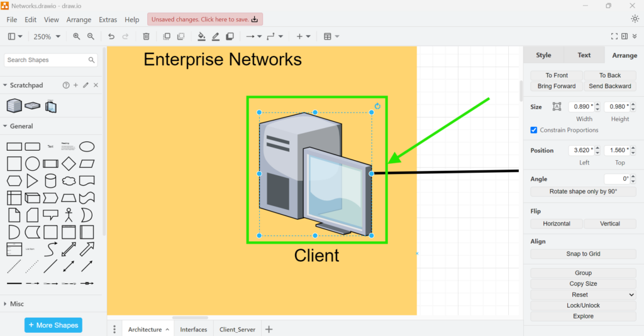The image size is (644, 336).
Task: Click the Snap to Grid button
Action: [x=583, y=254]
